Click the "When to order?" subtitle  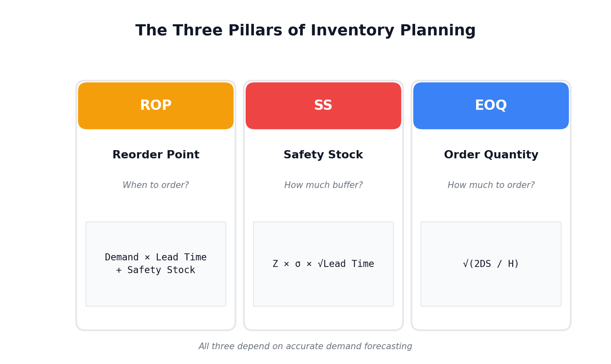tap(156, 185)
